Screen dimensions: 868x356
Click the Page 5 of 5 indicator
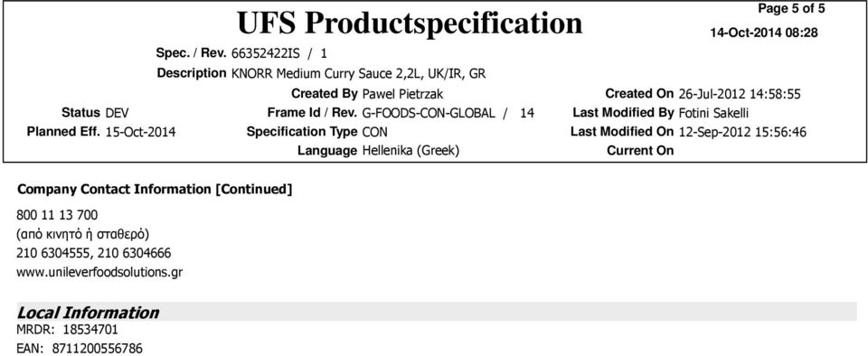pos(791,8)
